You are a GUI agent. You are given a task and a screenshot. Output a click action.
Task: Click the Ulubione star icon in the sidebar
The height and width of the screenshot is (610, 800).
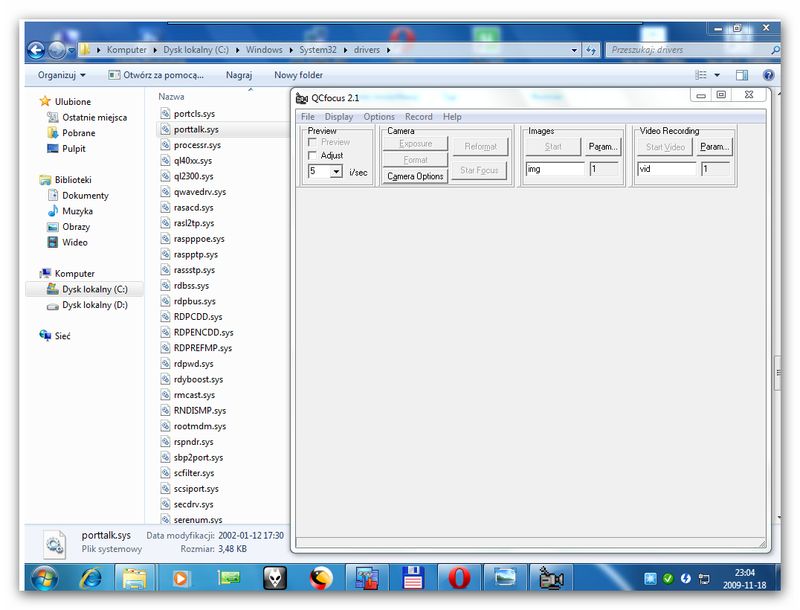click(45, 101)
